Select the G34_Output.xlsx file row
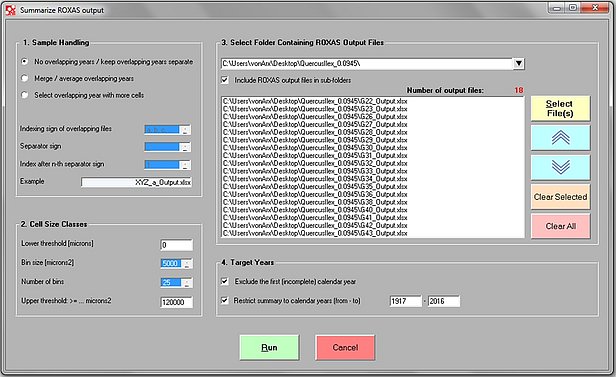 315,179
